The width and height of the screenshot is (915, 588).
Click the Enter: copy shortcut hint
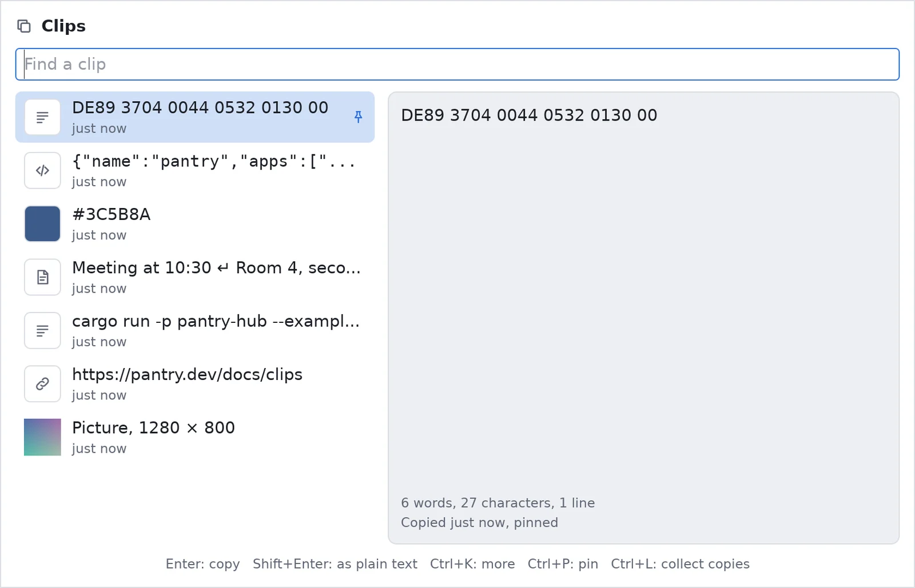(x=203, y=564)
